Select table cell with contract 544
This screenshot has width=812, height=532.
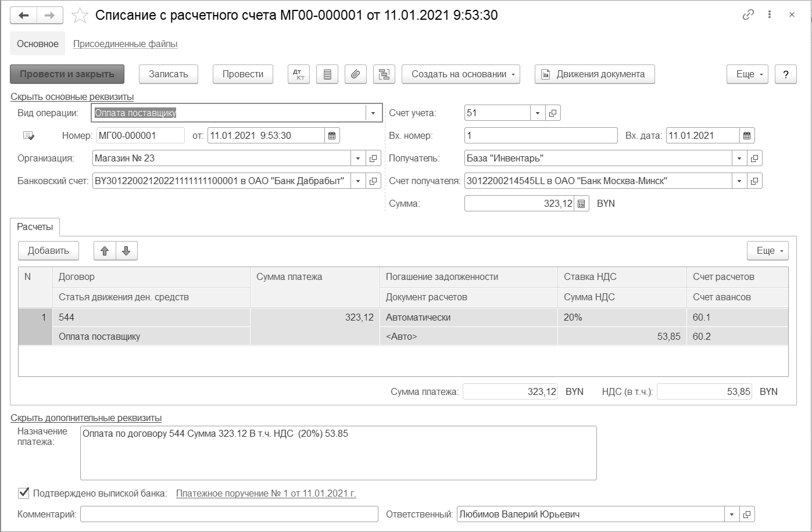(x=152, y=318)
